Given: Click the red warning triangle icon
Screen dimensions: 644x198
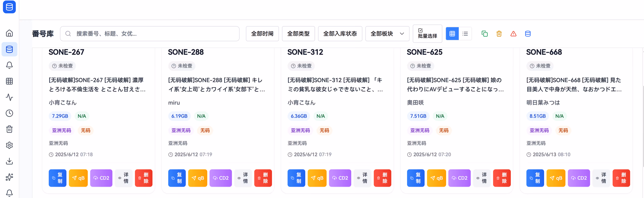Looking at the screenshot, I should [513, 34].
